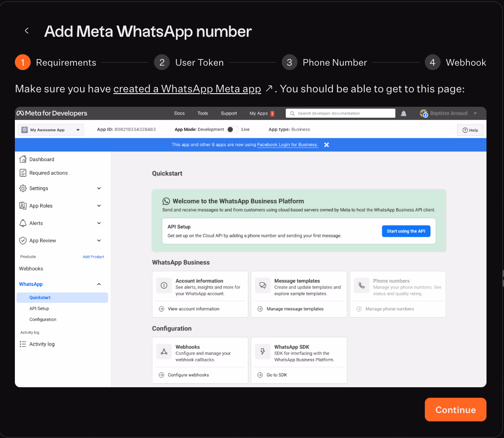This screenshot has width=504, height=438.
Task: Click the orange Continue button
Action: tap(455, 410)
